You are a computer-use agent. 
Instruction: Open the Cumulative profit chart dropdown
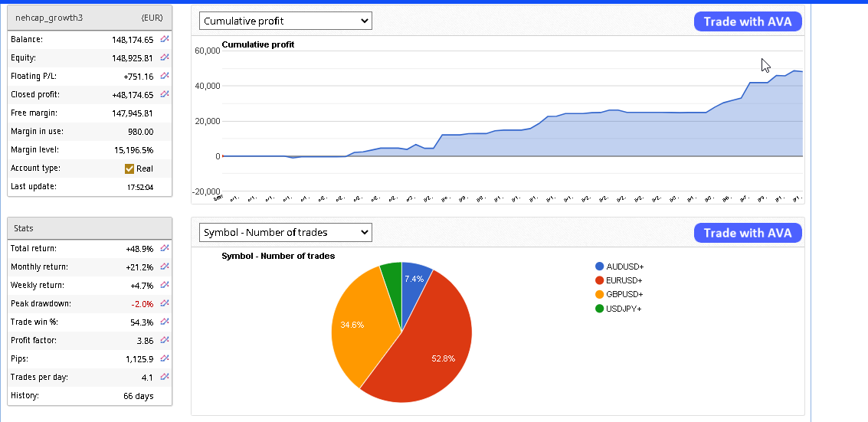[285, 21]
